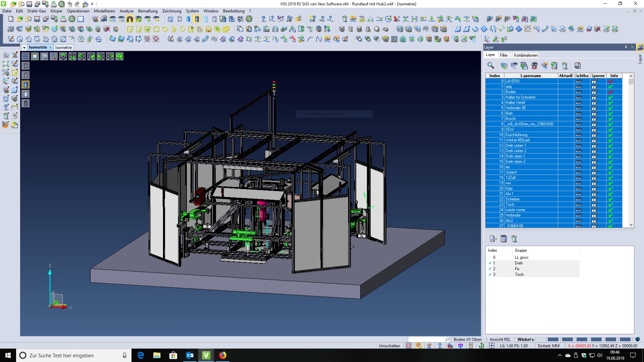Open the Modellieren menu
Viewport: 644px width, 362px height.
tap(104, 11)
